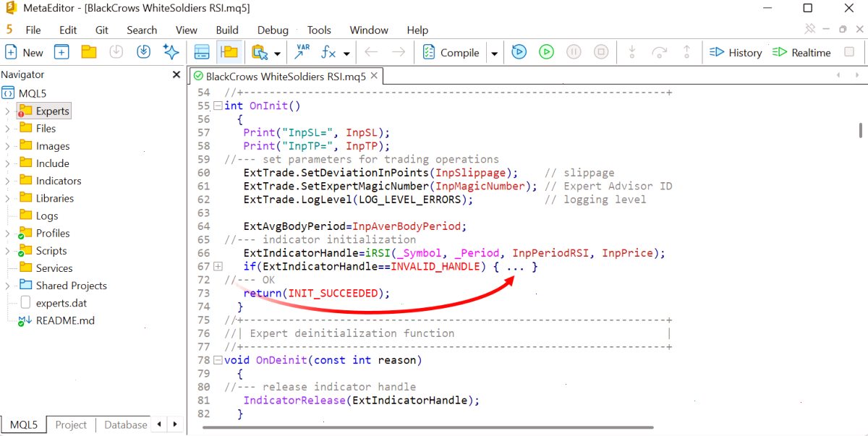This screenshot has width=868, height=436.
Task: Switch to the Project tab in Navigator
Action: (71, 424)
